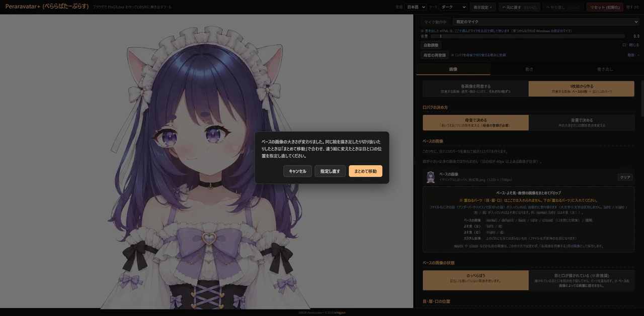644x316 pixels.
Task: Expand the 表示設定 menu
Action: point(482,7)
